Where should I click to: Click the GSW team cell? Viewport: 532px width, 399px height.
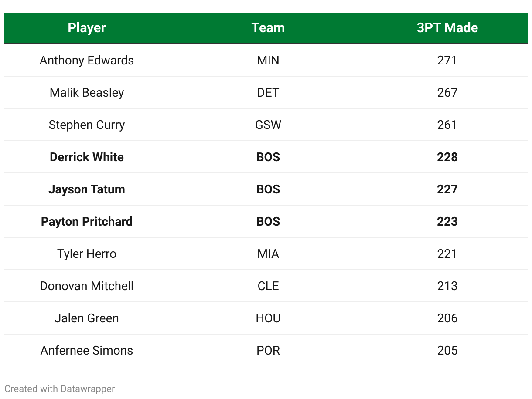(268, 125)
